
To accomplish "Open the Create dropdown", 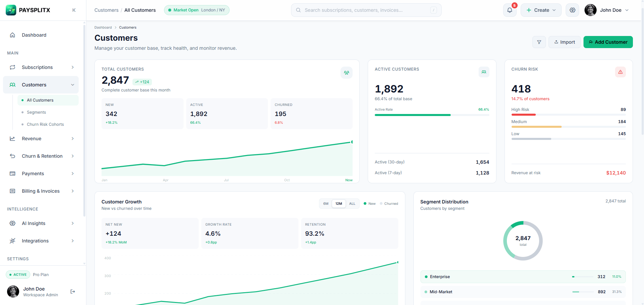I will click(x=541, y=10).
